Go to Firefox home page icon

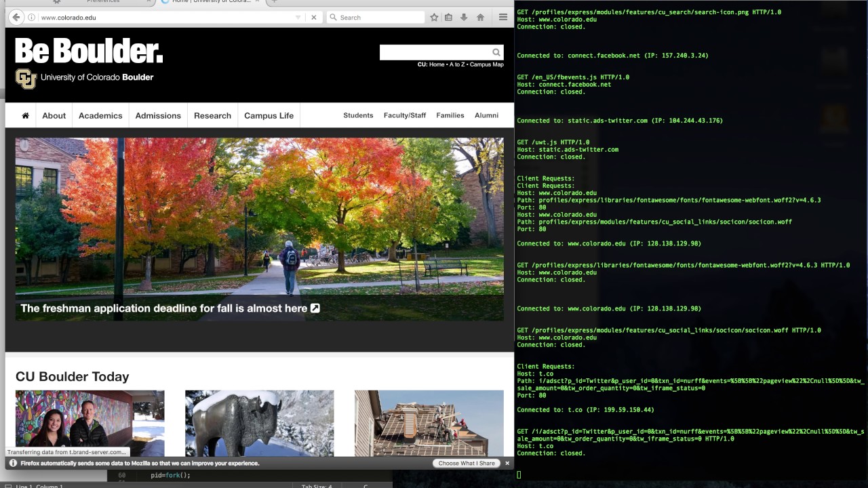pyautogui.click(x=480, y=17)
